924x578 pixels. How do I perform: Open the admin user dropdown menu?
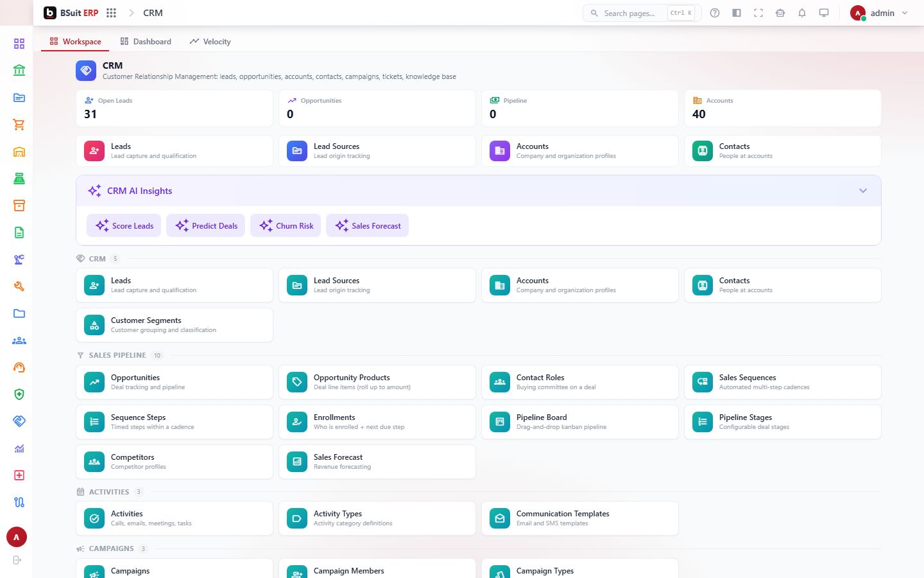879,13
